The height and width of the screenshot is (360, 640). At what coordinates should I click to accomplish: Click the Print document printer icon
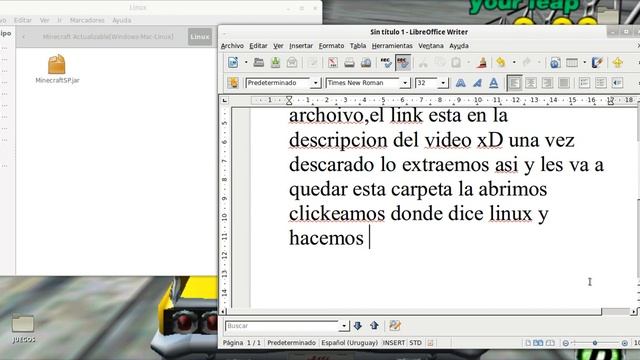pos(349,62)
